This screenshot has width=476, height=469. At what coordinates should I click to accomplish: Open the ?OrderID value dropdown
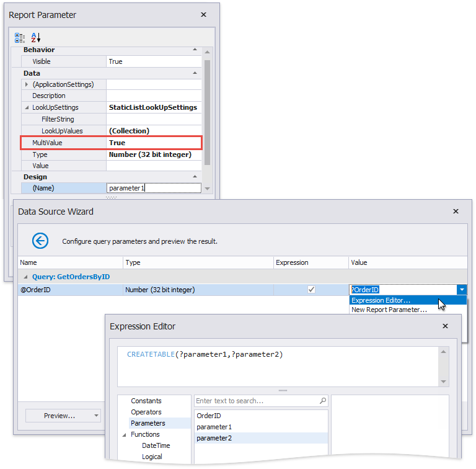(x=461, y=290)
